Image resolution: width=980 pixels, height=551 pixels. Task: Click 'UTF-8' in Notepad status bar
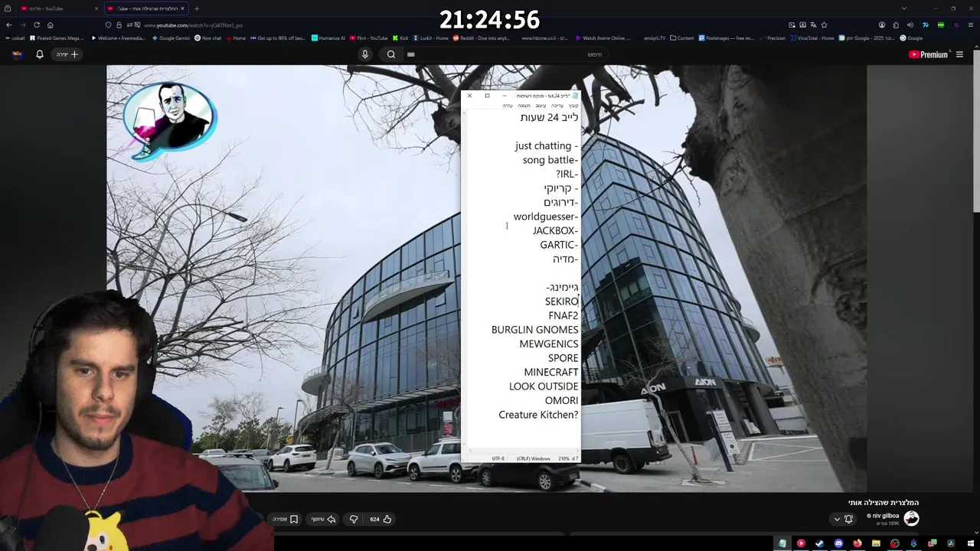click(498, 458)
